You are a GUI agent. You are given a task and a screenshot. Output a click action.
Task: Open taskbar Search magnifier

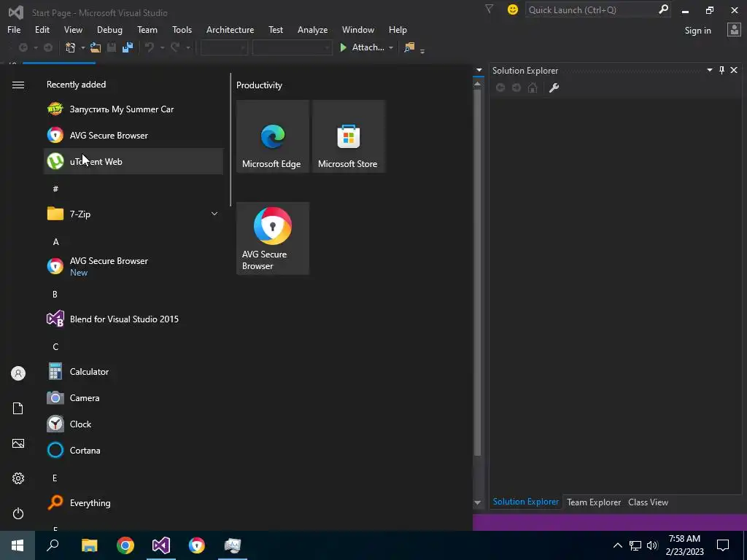[53, 545]
